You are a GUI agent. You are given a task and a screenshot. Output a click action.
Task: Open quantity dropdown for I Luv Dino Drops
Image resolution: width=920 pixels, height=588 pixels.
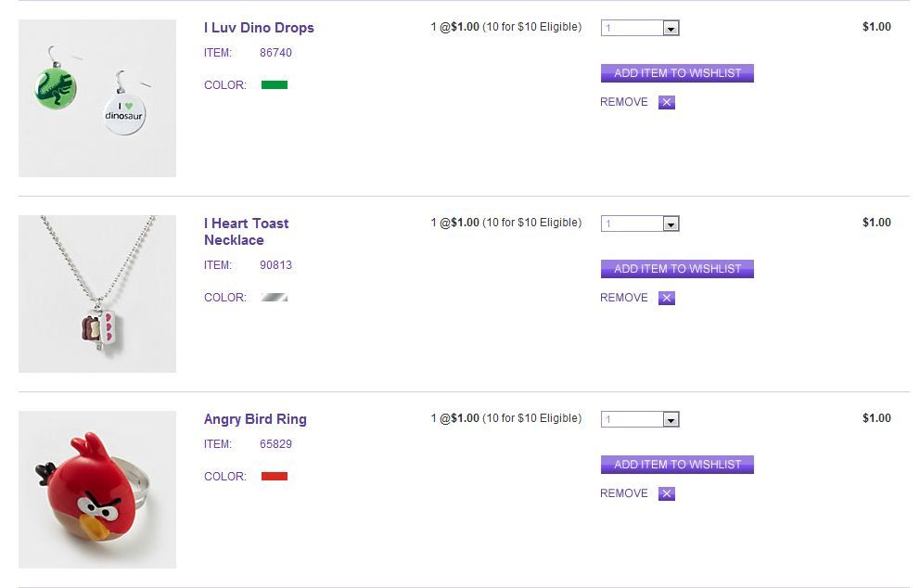pyautogui.click(x=640, y=29)
